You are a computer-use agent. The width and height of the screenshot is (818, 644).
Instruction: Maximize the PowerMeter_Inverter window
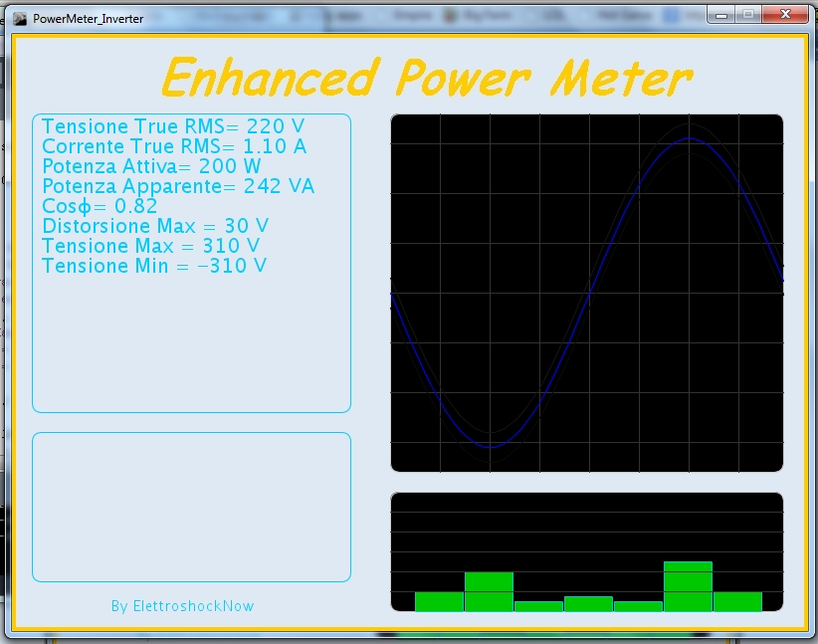[748, 15]
